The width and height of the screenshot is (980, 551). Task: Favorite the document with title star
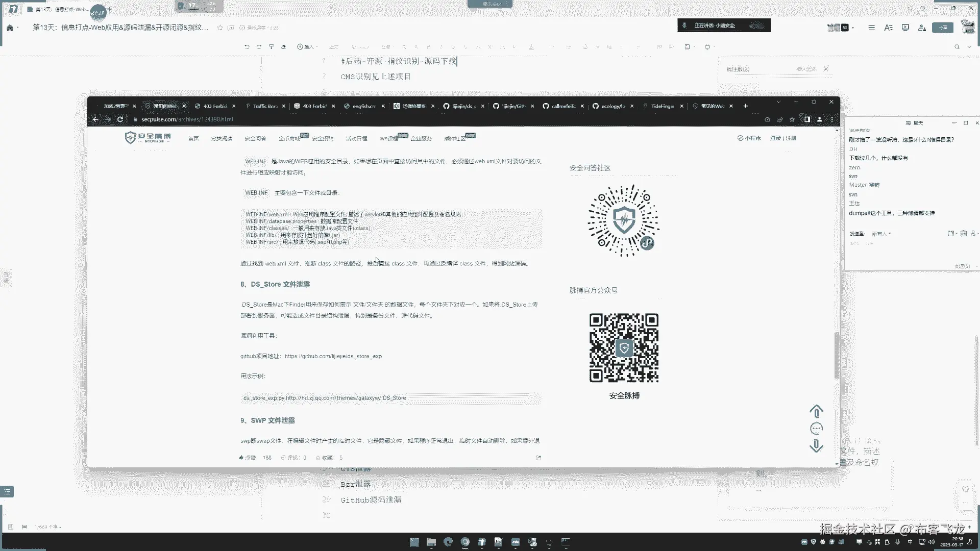tap(220, 28)
